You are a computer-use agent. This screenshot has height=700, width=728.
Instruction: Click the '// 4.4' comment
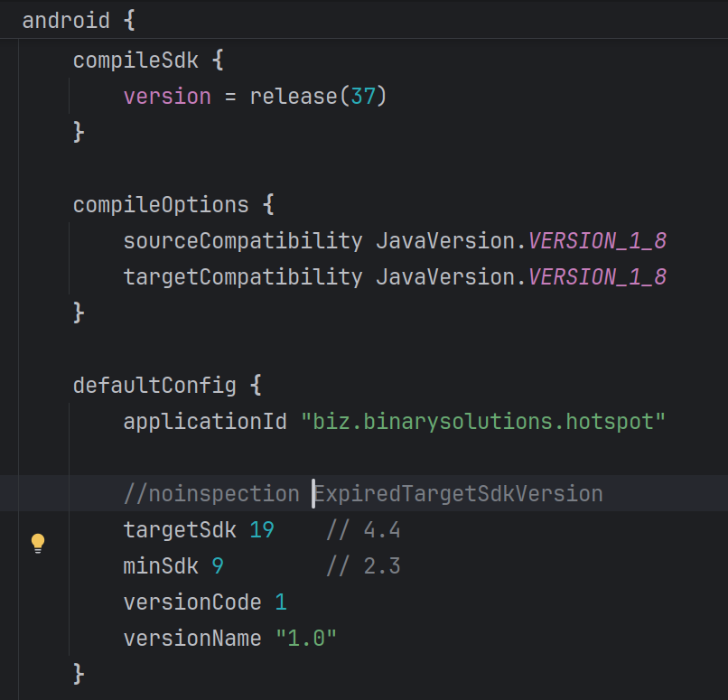[363, 530]
